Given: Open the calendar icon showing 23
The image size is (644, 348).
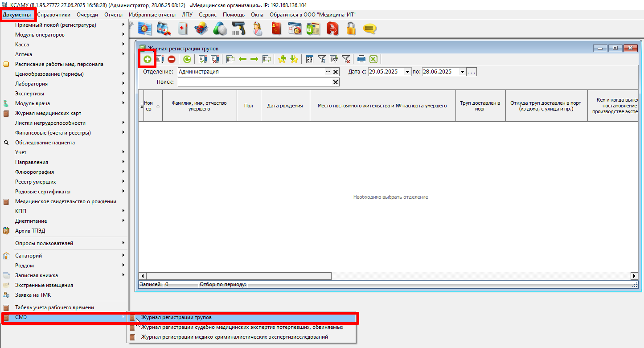Looking at the screenshot, I should tap(310, 59).
